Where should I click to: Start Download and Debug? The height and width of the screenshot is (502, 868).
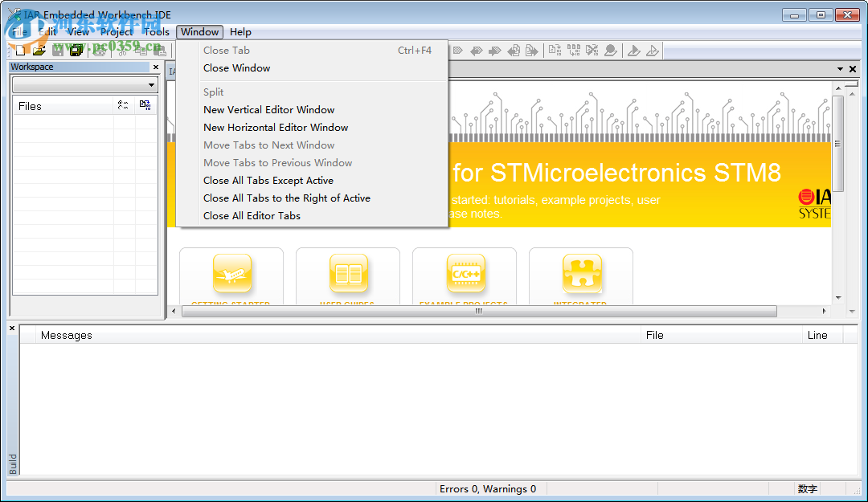[x=633, y=50]
